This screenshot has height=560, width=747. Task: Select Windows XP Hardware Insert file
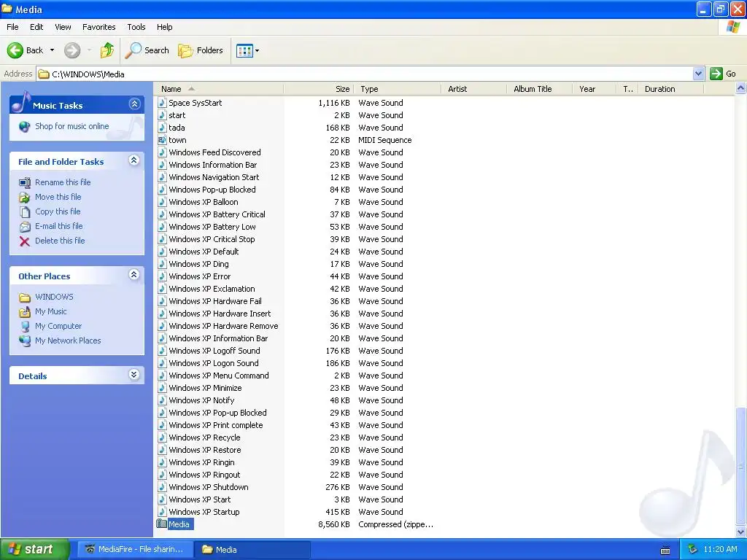(x=220, y=314)
